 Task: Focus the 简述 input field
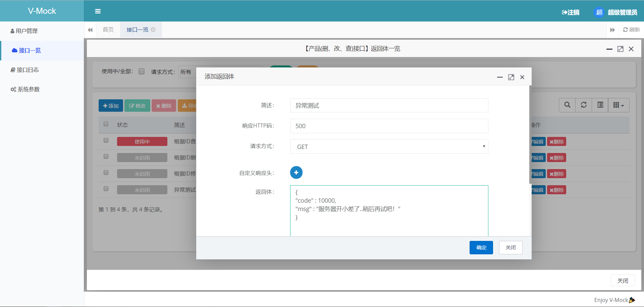(389, 105)
